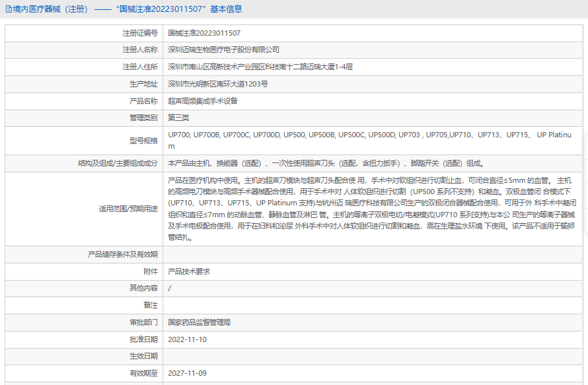Click the label 附件

(151, 271)
